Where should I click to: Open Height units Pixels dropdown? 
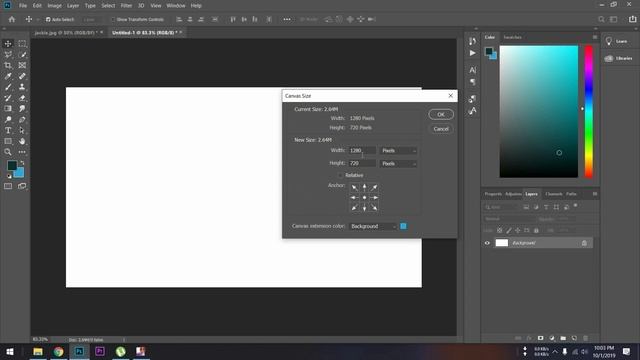[398, 164]
